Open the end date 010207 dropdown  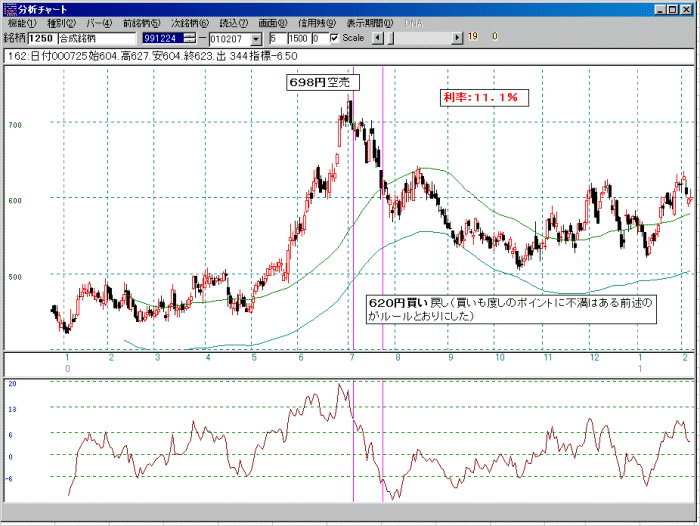click(x=256, y=38)
